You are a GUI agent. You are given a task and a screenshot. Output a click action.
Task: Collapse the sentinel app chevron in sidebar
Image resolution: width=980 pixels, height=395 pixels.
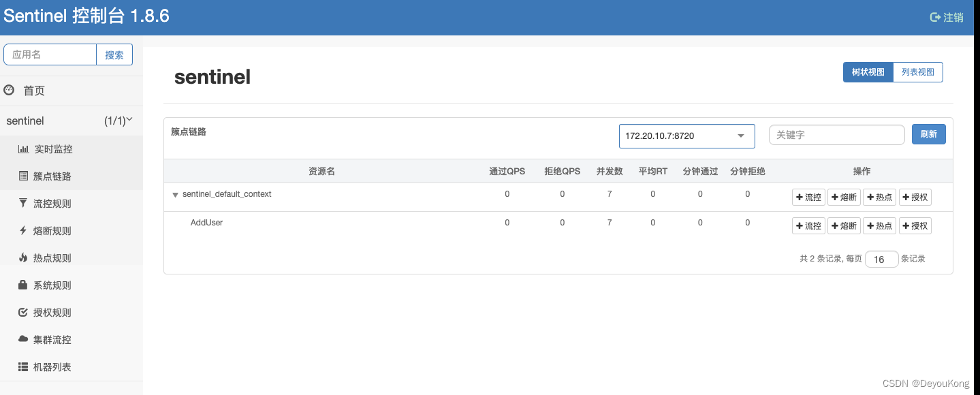(129, 120)
